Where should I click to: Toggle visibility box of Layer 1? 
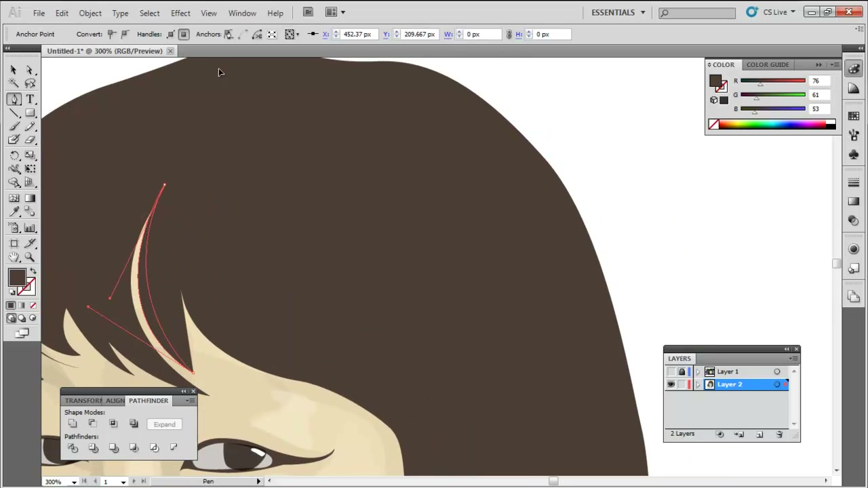pos(671,371)
